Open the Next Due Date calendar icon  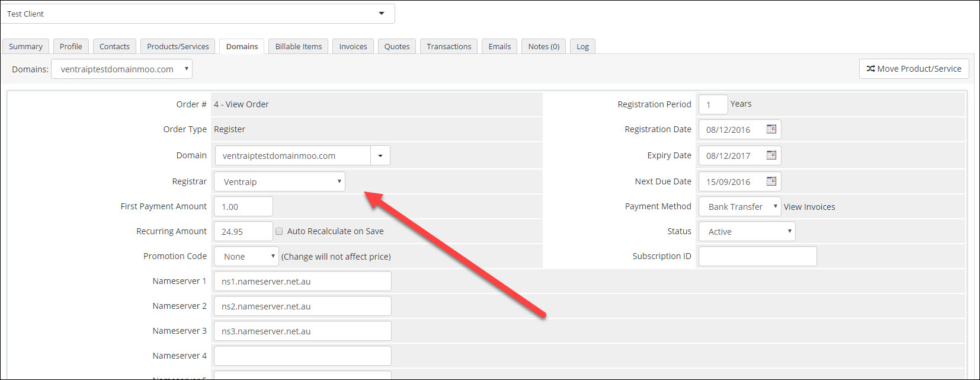coord(771,181)
